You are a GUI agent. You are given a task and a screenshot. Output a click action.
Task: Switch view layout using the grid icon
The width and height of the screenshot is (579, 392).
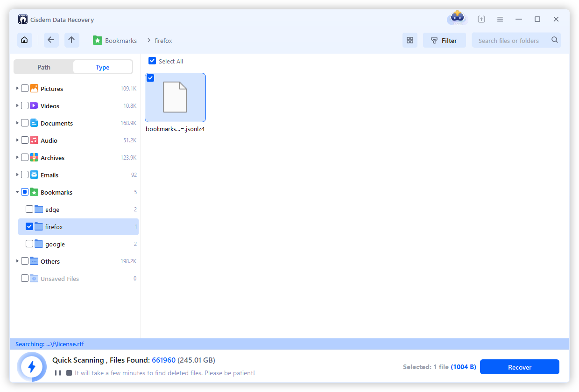coord(410,40)
